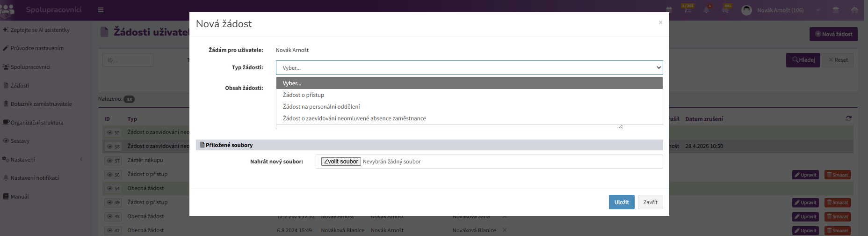868x236 pixels.
Task: Open the task list icon with 1/354 badge
Action: tap(687, 9)
